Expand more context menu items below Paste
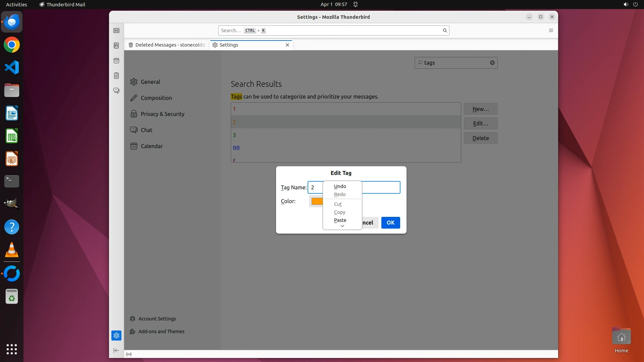 342,226
